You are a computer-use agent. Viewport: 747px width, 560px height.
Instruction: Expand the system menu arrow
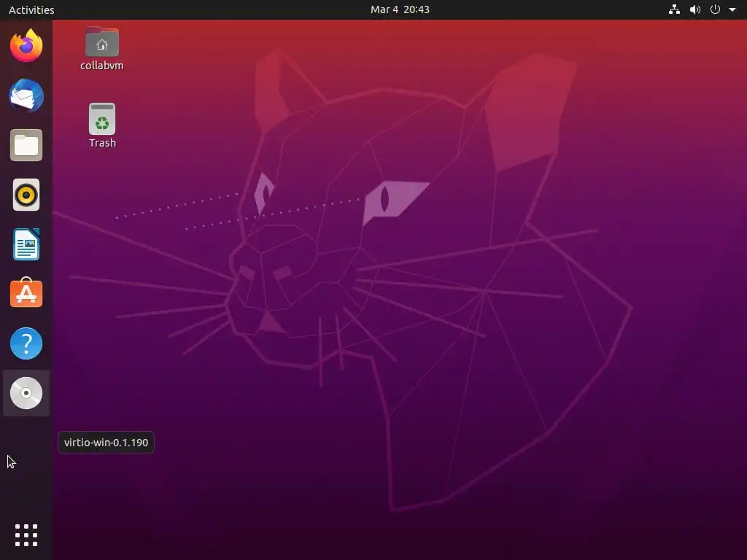732,9
